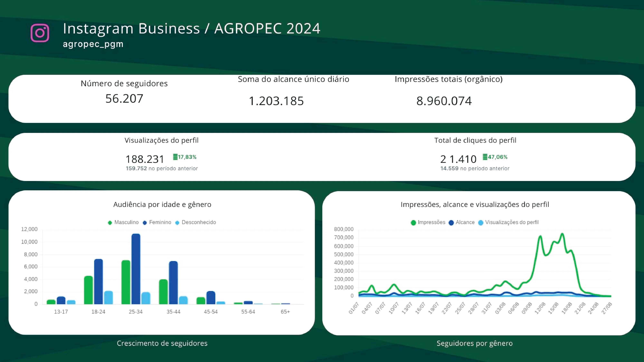The image size is (644, 362).
Task: Click the Audiência por idade e gênero title
Action: click(162, 205)
